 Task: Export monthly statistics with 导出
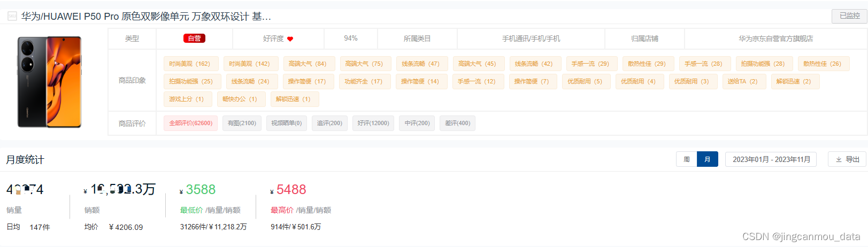847,159
